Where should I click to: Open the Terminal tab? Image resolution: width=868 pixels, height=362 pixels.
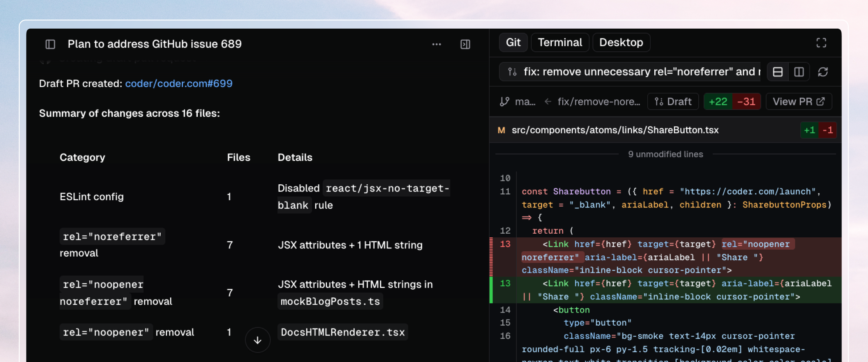[x=560, y=42]
